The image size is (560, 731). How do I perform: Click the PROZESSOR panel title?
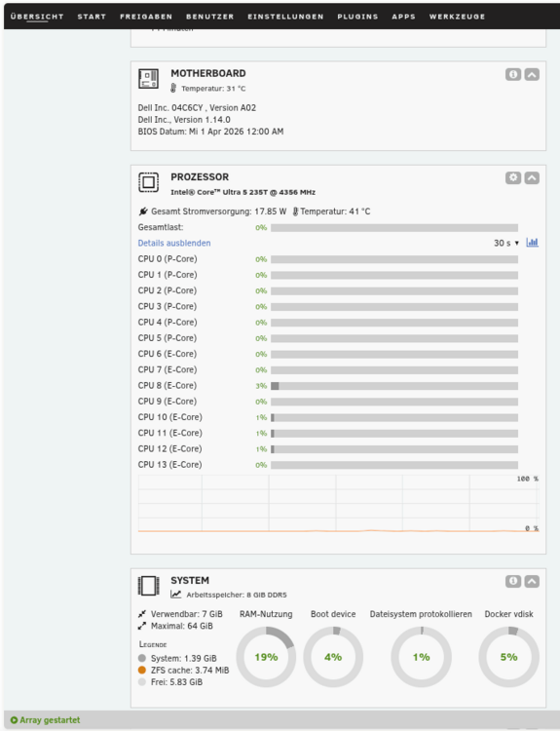[x=200, y=177]
